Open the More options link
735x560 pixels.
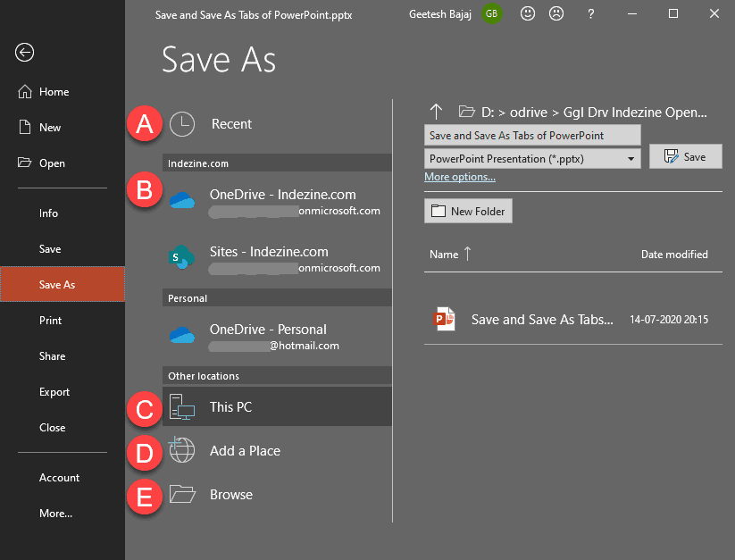click(x=460, y=177)
